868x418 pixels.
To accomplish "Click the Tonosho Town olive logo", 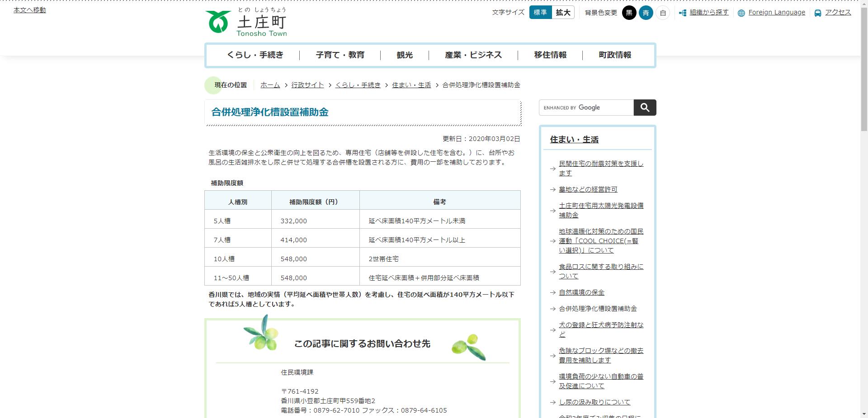I will [218, 20].
